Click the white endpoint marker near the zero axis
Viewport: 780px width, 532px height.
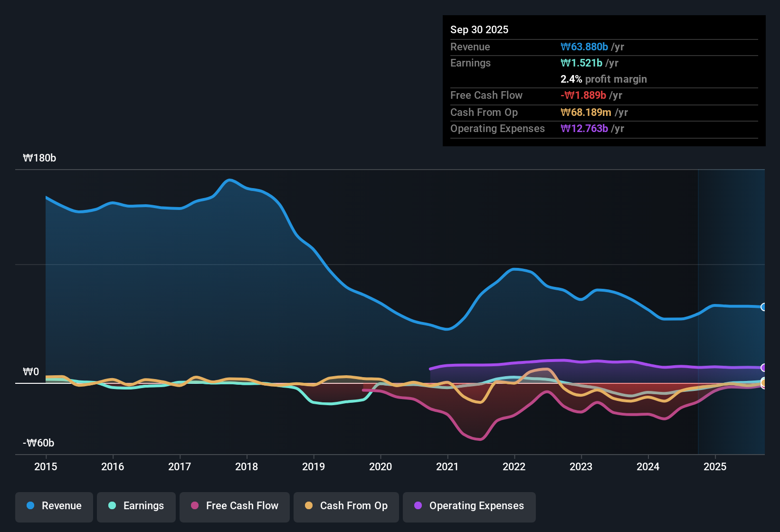point(763,383)
